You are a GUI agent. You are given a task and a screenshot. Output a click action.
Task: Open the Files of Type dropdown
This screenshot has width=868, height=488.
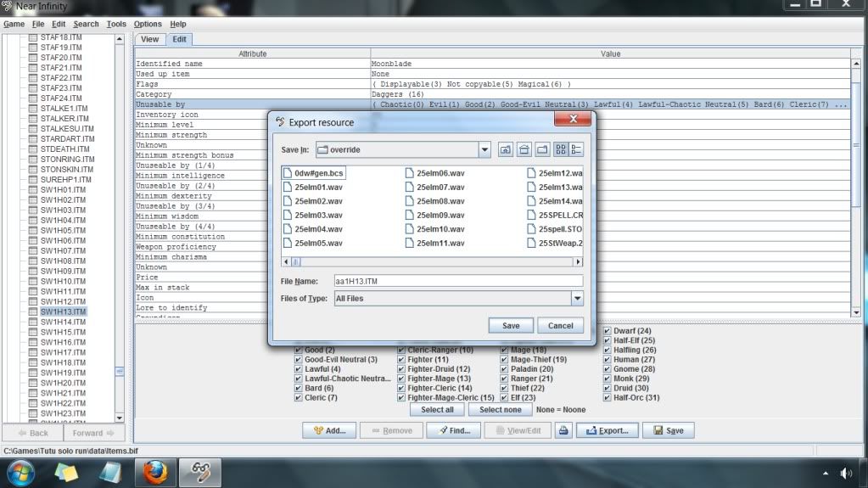[577, 299]
